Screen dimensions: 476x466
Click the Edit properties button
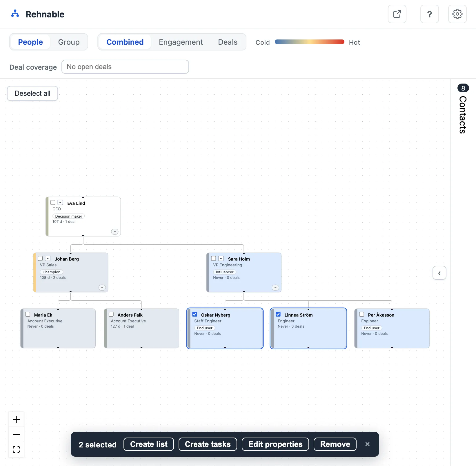[x=275, y=444]
